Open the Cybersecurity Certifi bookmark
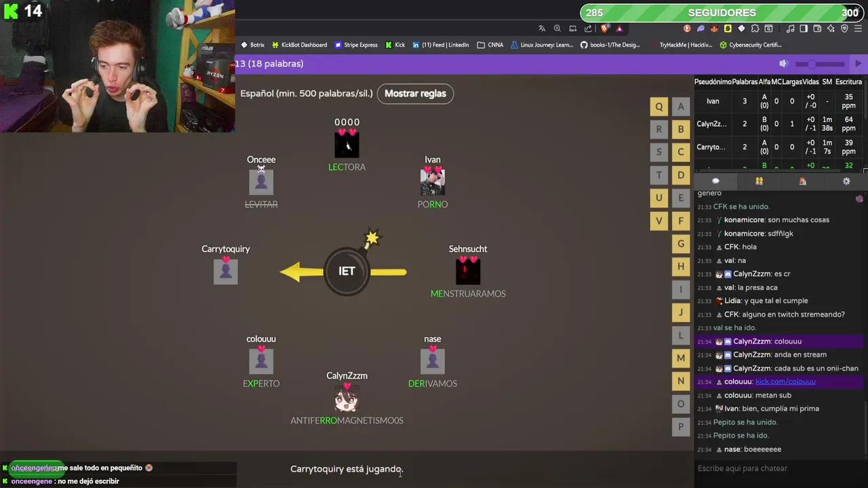868x488 pixels. pos(751,45)
